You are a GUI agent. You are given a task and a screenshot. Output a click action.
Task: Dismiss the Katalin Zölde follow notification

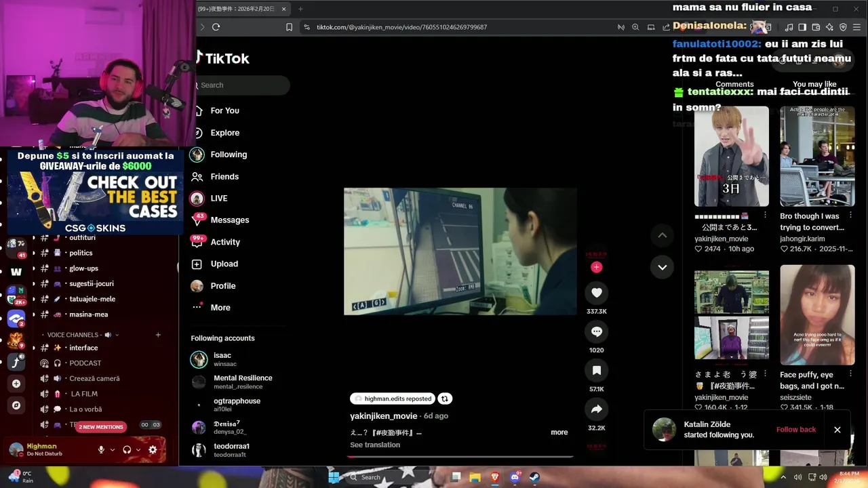837,430
